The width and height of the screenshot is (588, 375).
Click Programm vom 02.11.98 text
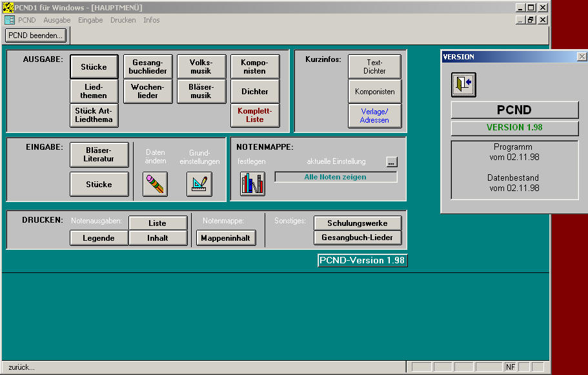pos(514,152)
